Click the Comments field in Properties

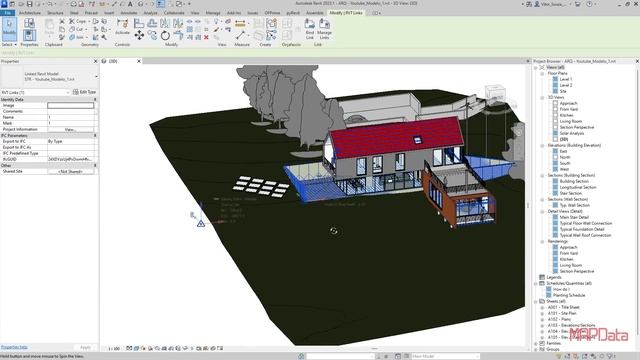[71, 111]
